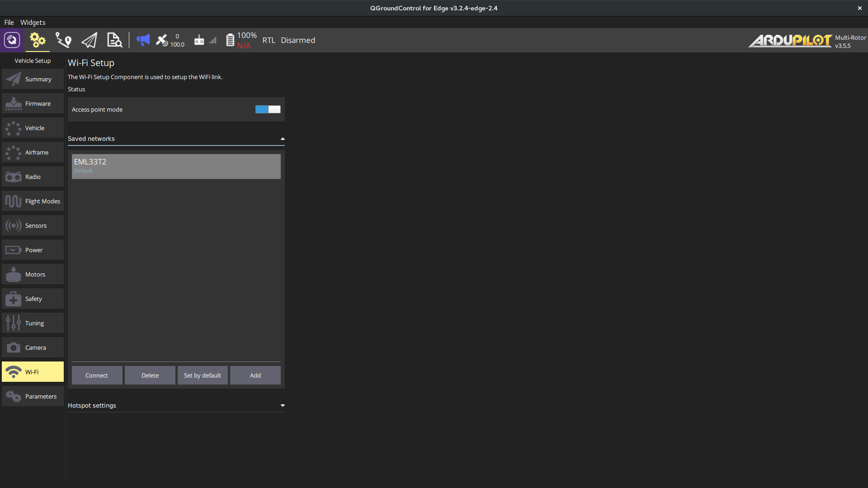Screen dimensions: 868x488
Task: Open the Summary setup page
Action: coord(33,79)
